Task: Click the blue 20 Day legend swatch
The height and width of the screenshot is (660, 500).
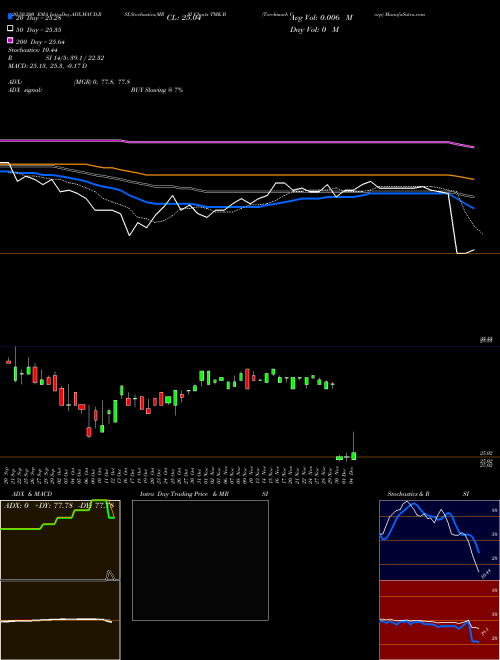Action: coord(10,17)
